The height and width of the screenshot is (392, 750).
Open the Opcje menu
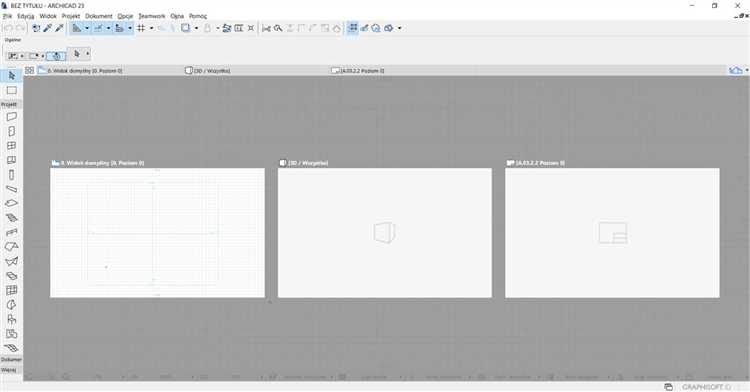(x=125, y=16)
